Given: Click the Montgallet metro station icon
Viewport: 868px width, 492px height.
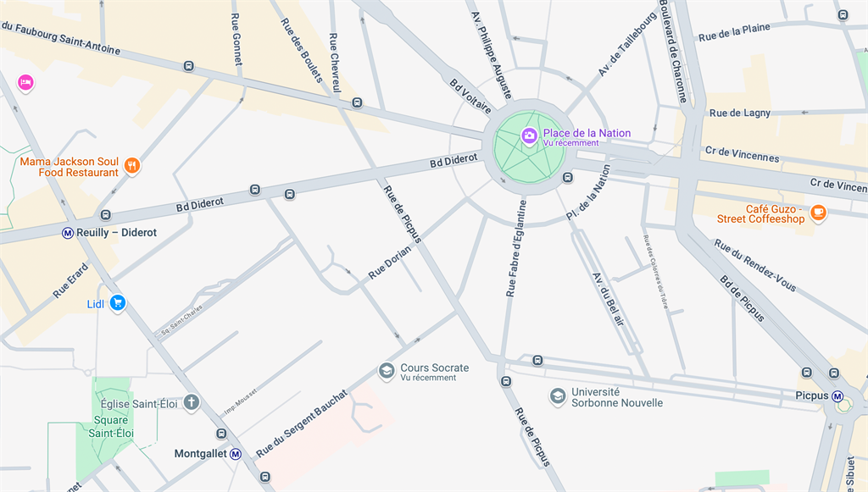Looking at the screenshot, I should click(236, 455).
